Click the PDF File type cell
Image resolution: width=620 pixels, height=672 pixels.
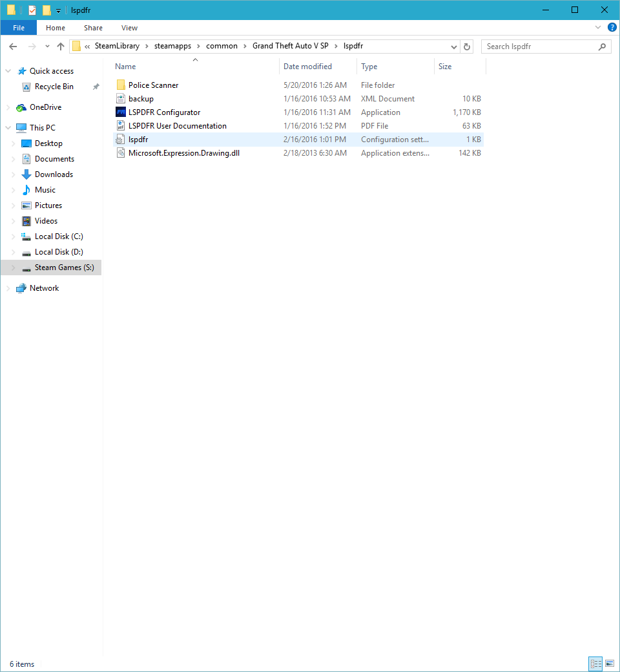[375, 125]
